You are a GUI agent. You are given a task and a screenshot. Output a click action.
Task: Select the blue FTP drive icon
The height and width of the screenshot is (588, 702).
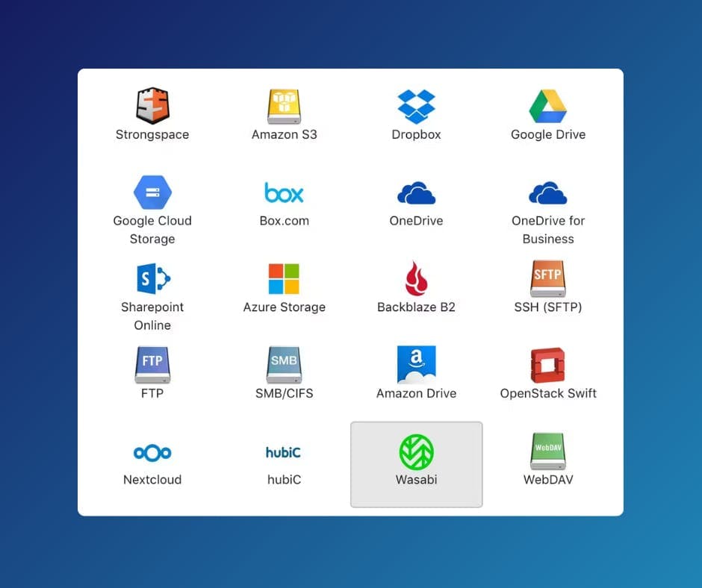coord(152,365)
